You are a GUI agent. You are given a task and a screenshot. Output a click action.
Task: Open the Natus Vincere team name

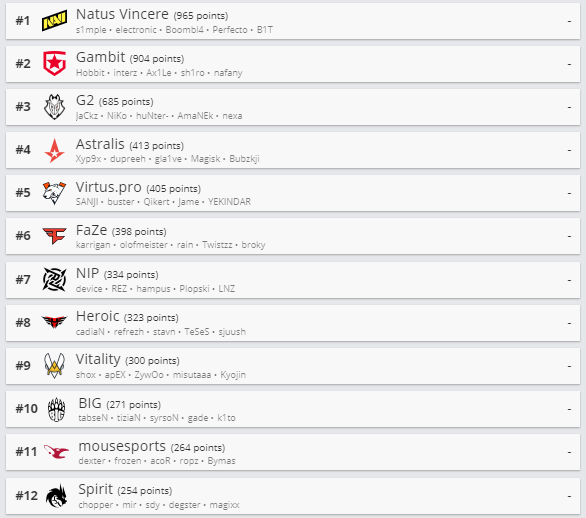click(122, 15)
